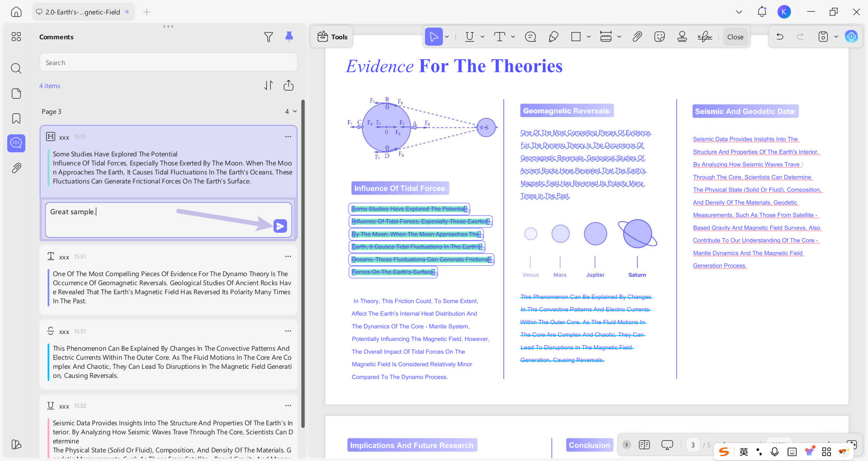The width and height of the screenshot is (868, 461).
Task: Select the underline markup tool
Action: 470,37
